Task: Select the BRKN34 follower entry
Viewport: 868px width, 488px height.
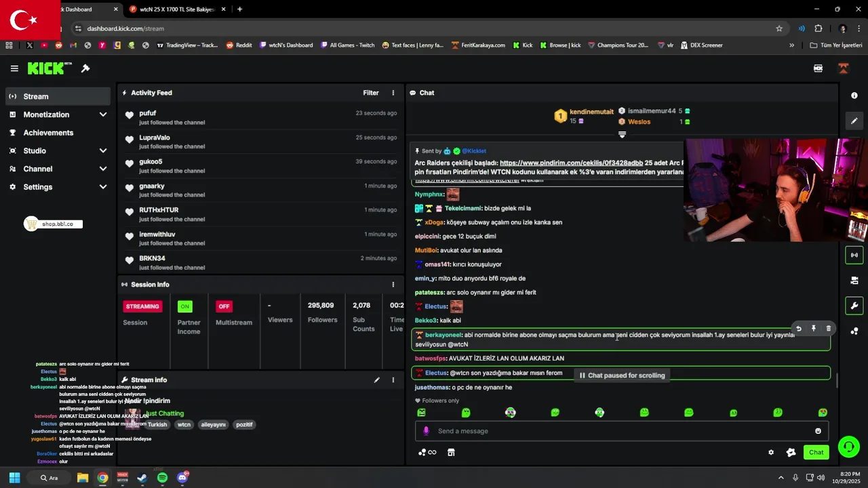Action: click(261, 262)
